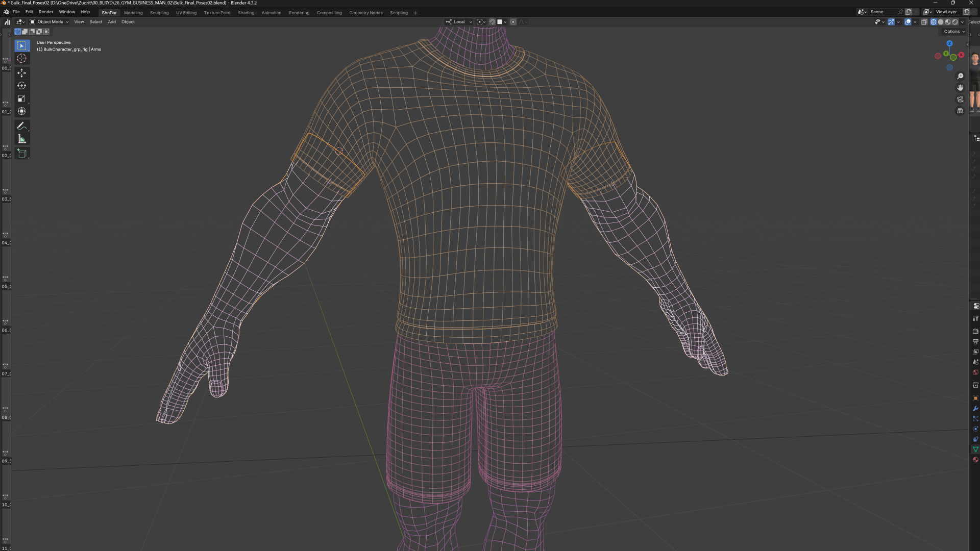The width and height of the screenshot is (980, 551).
Task: Add a new workspace with plus
Action: tap(415, 13)
